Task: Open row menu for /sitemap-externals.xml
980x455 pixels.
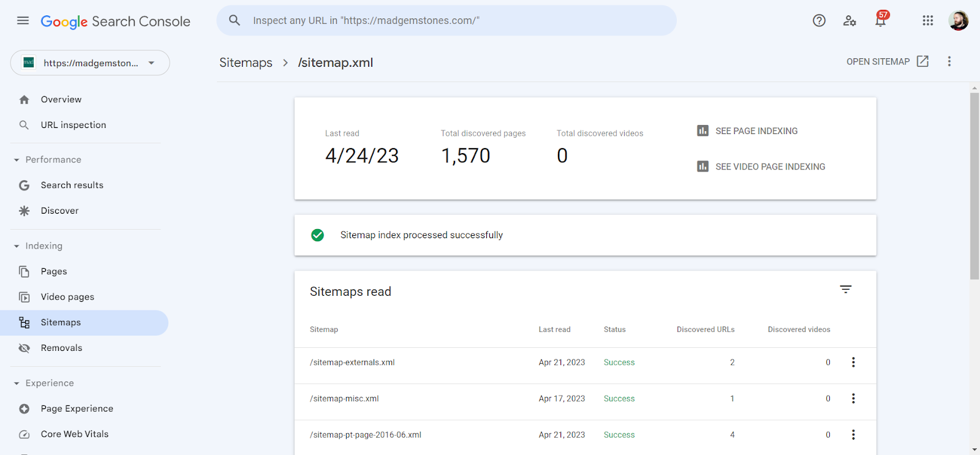Action: coord(853,363)
